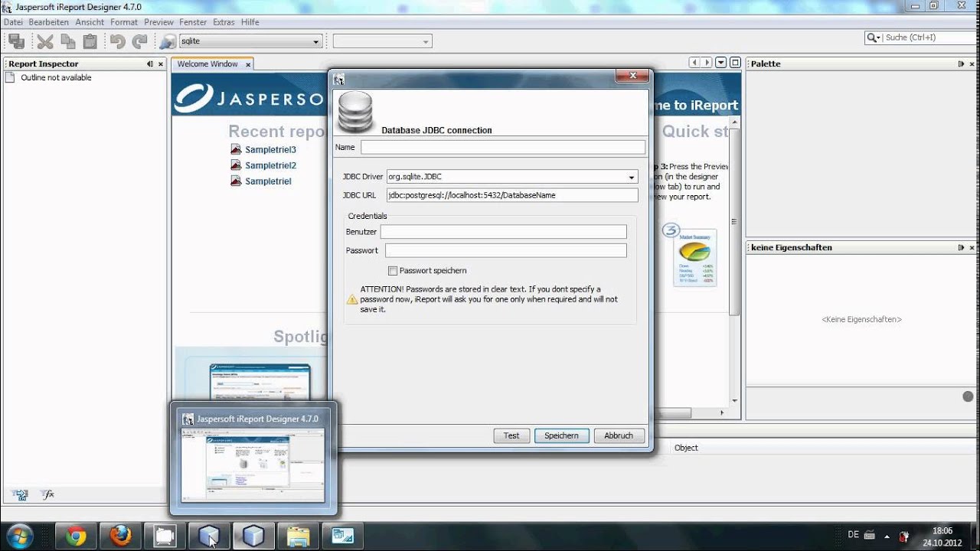The height and width of the screenshot is (551, 980).
Task: Click the Passwort input field
Action: pyautogui.click(x=505, y=250)
